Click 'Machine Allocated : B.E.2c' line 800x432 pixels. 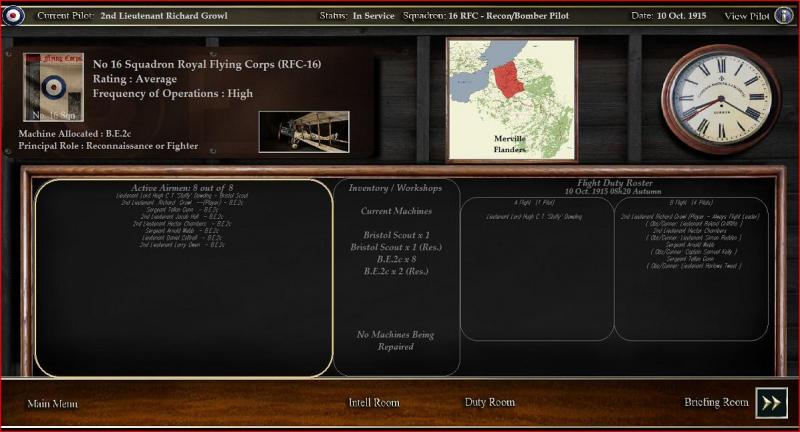point(74,134)
